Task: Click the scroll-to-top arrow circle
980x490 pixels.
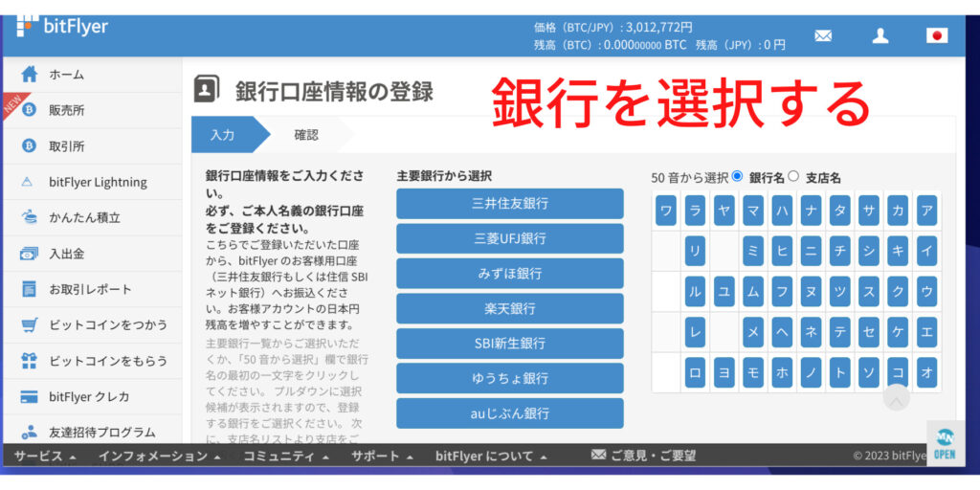Action: pos(896,398)
